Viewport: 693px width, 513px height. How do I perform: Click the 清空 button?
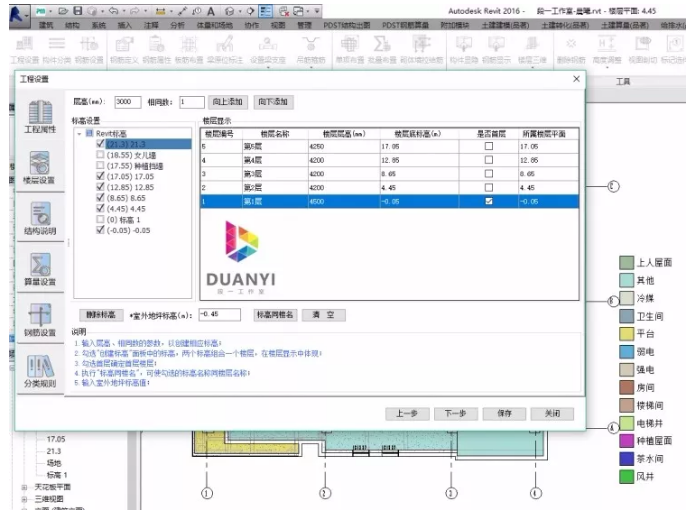click(x=324, y=315)
